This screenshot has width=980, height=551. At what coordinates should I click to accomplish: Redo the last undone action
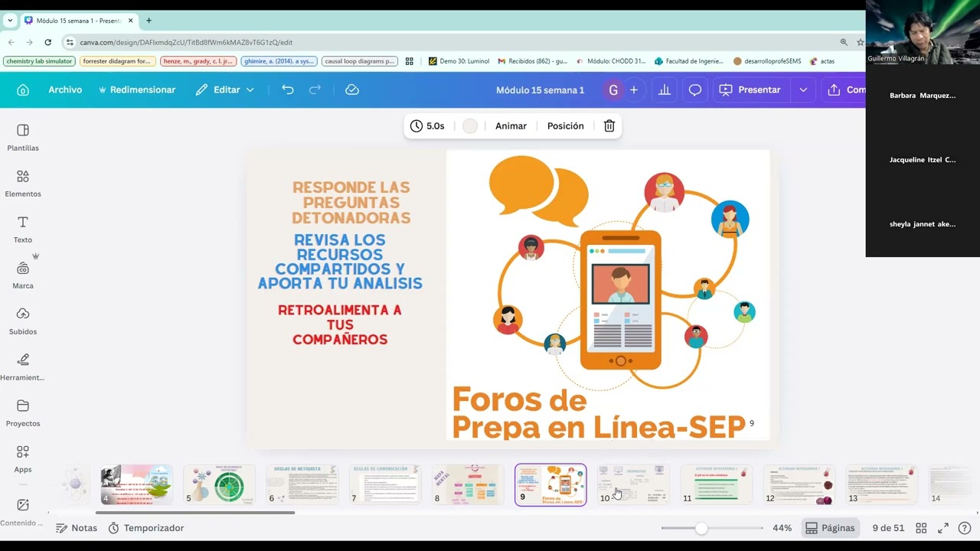[315, 90]
